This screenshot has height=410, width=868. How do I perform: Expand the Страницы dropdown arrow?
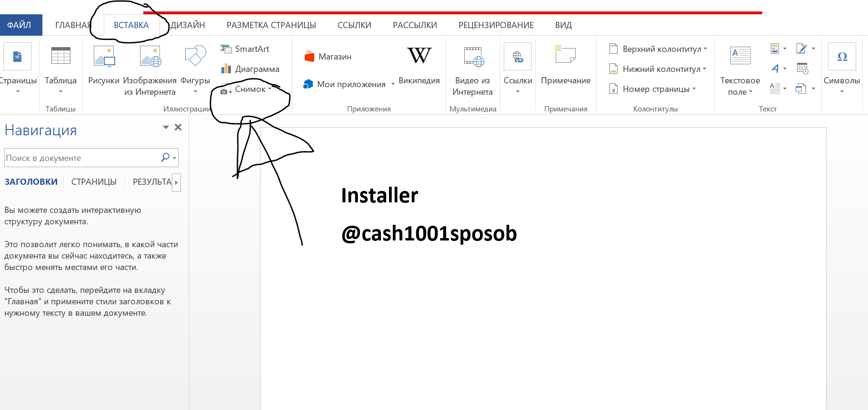18,91
